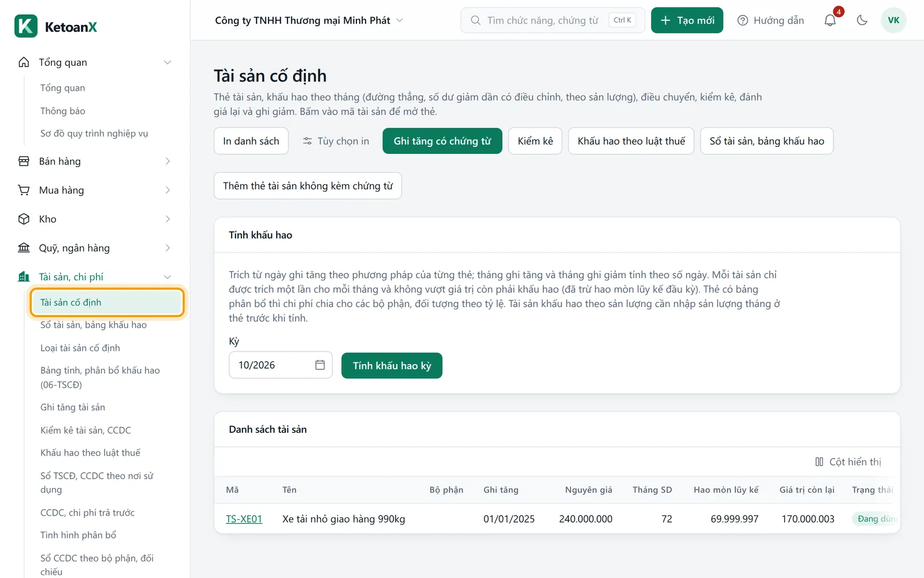The width and height of the screenshot is (924, 578).
Task: Select Loại tài sản cố định menu item
Action: (x=80, y=348)
